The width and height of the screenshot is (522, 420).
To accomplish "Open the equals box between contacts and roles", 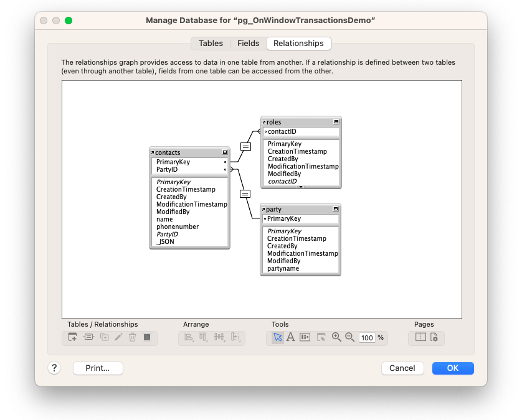I will point(245,146).
